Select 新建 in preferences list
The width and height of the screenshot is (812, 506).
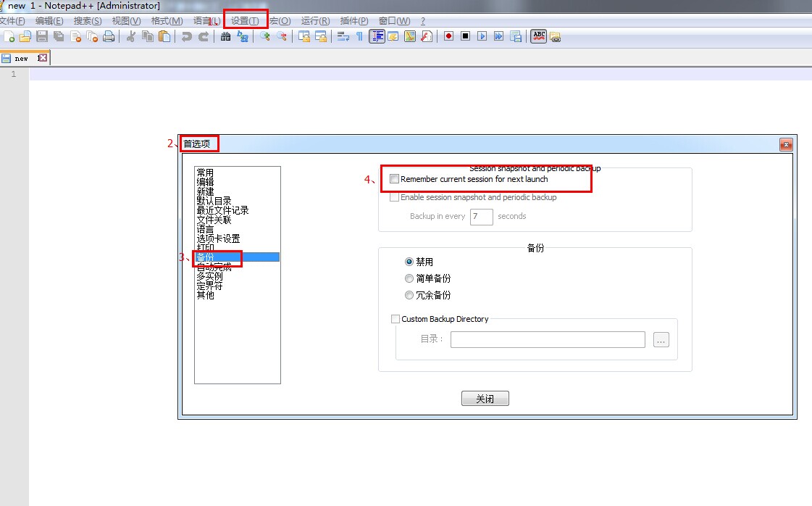point(205,191)
